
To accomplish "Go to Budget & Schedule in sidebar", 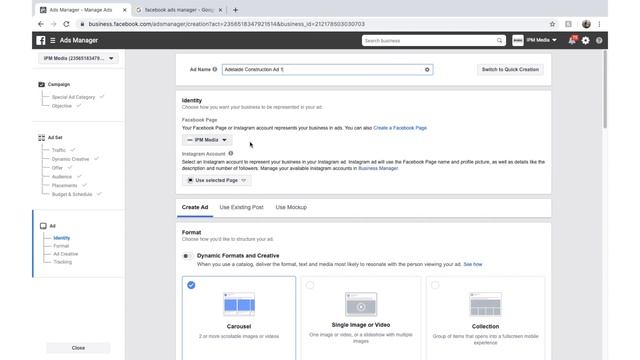I will [72, 194].
